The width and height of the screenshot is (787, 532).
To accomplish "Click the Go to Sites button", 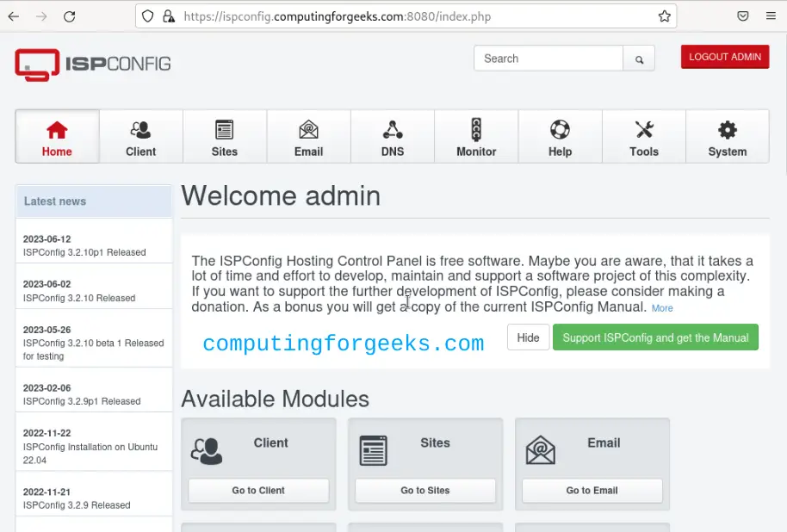I will 425,491.
